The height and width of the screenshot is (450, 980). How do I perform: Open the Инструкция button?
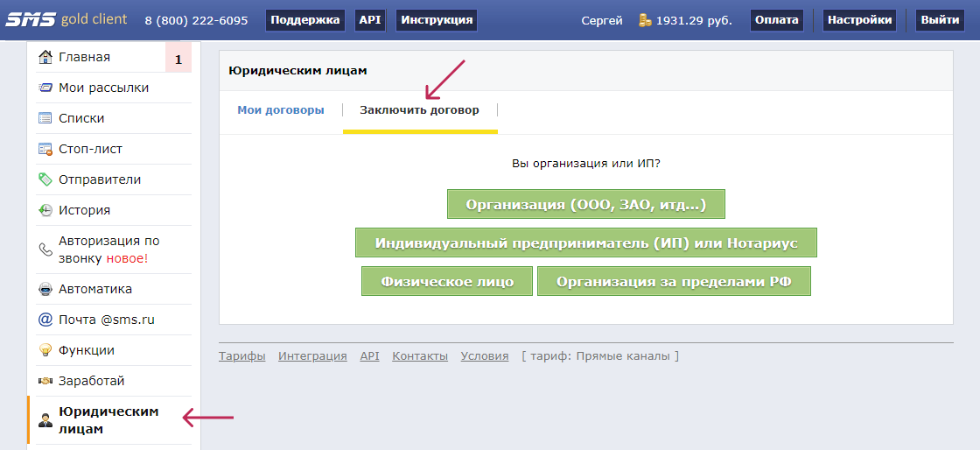click(437, 20)
